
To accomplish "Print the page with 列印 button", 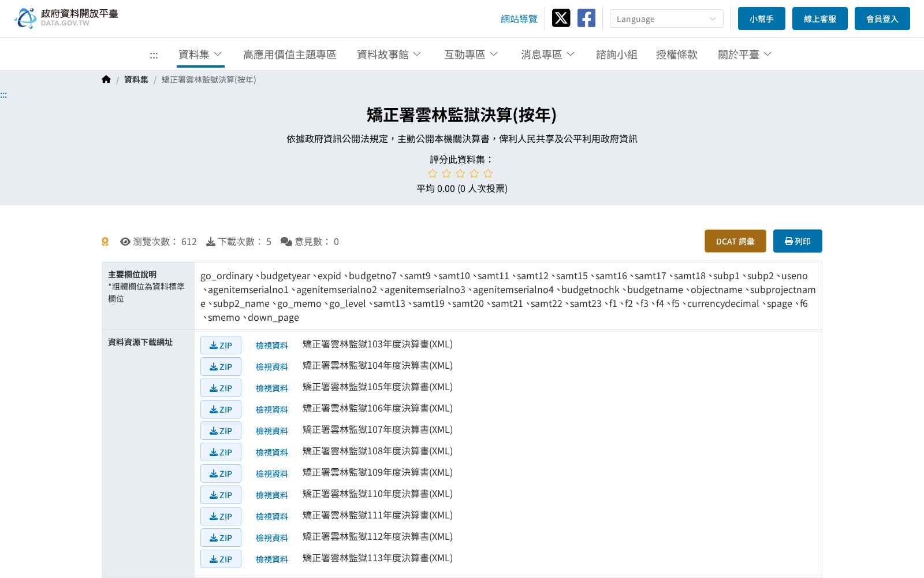I will click(798, 241).
